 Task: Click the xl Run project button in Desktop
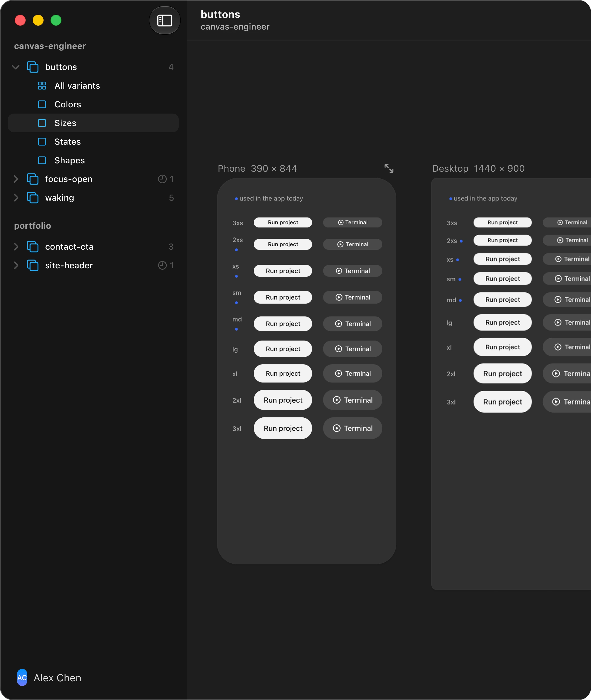coord(503,347)
